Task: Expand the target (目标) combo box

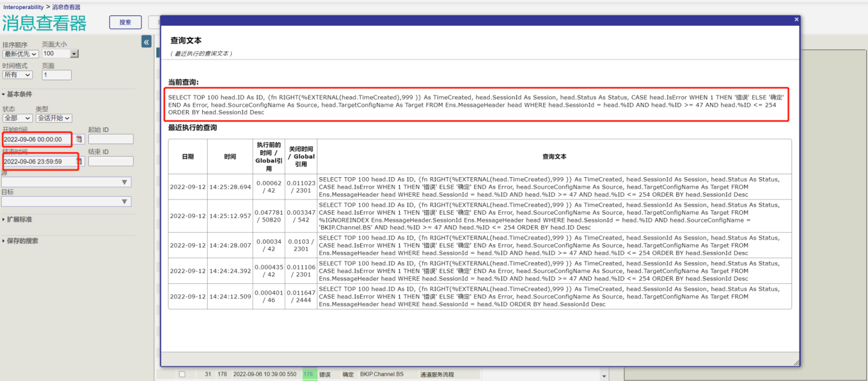Action: pyautogui.click(x=124, y=202)
